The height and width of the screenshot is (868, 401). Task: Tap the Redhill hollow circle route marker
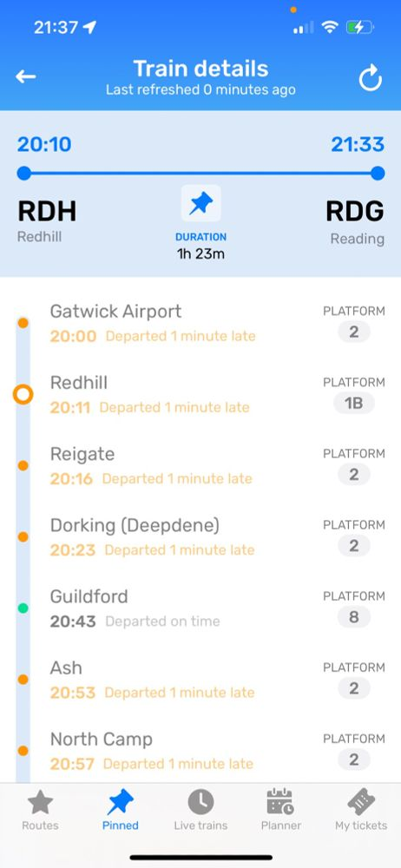coord(23,395)
